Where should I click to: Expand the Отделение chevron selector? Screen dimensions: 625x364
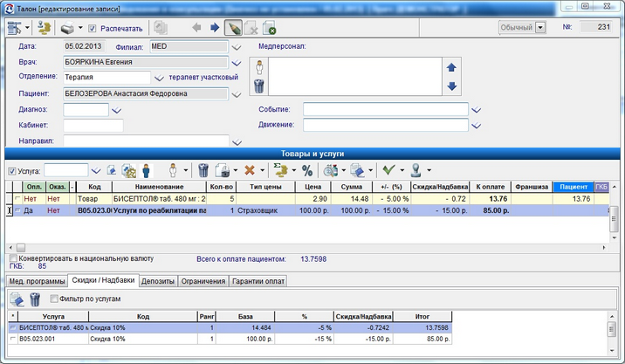[159, 78]
